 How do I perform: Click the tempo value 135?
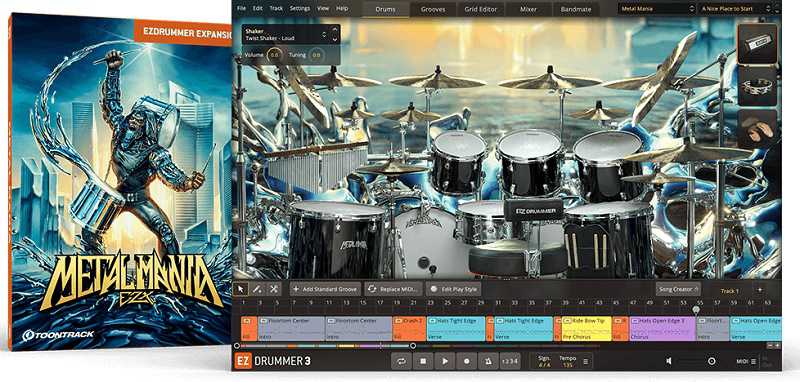point(567,365)
